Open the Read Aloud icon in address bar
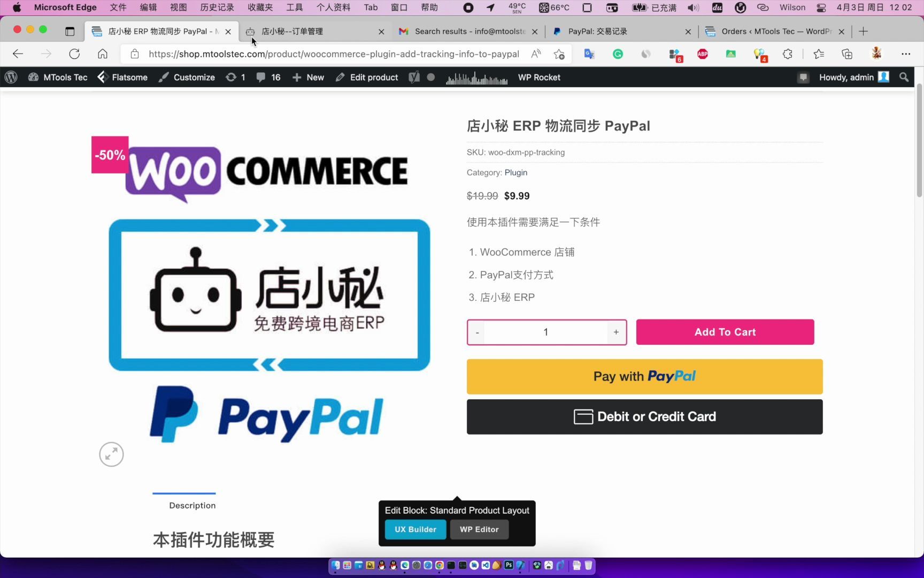The width and height of the screenshot is (924, 578). [536, 54]
